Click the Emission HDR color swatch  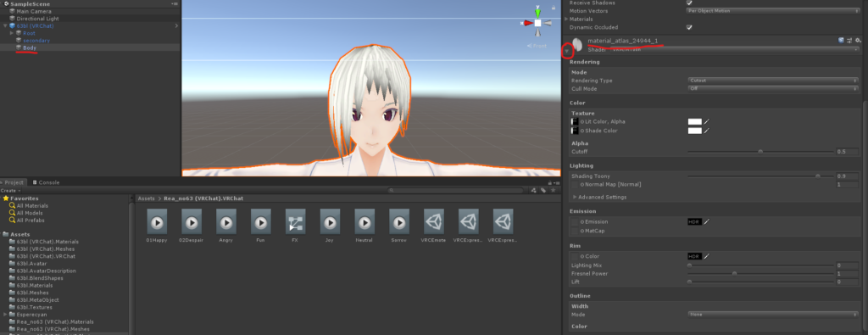point(695,221)
